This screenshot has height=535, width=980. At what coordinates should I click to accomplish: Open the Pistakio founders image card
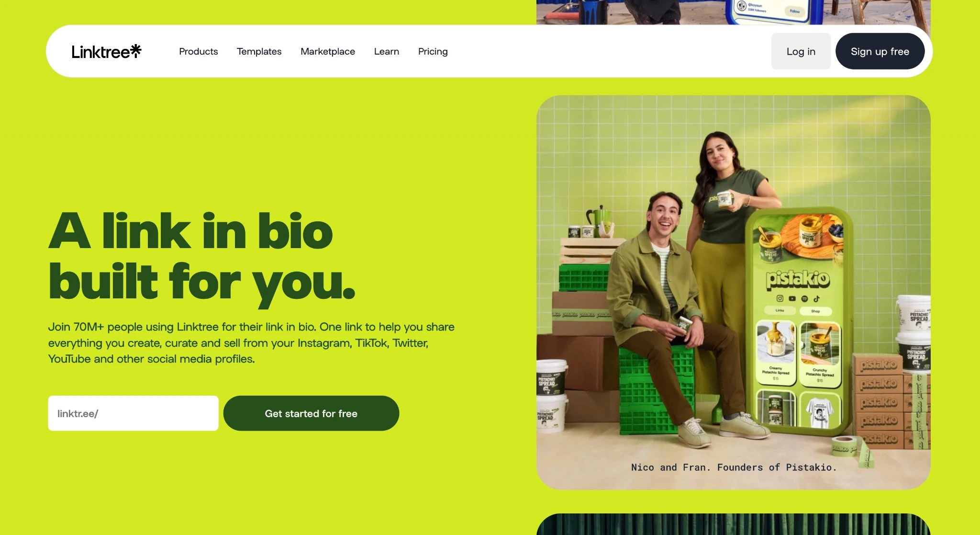pyautogui.click(x=734, y=292)
